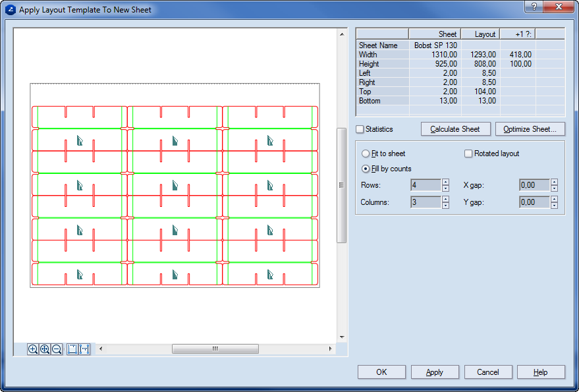Viewport: 579px width, 392px height.
Task: Select the Fill by counts option
Action: click(x=366, y=169)
